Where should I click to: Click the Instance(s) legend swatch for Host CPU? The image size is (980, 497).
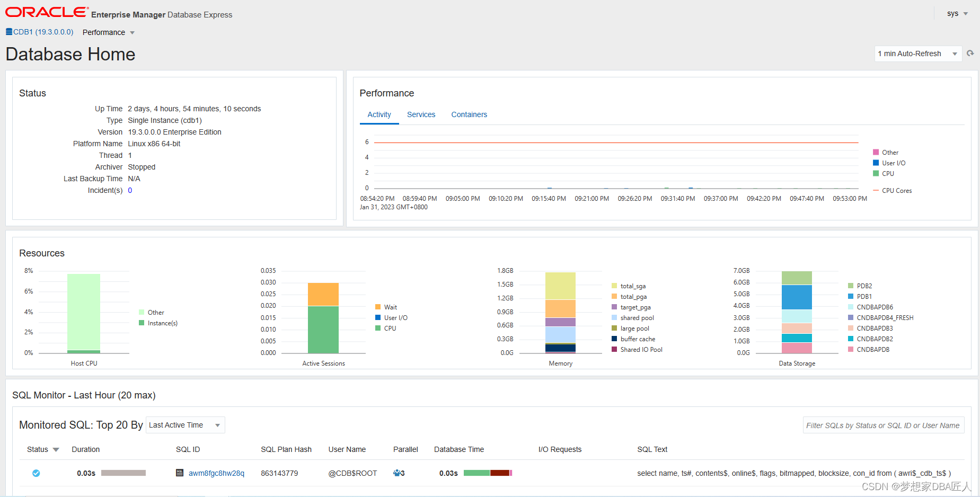pyautogui.click(x=142, y=323)
